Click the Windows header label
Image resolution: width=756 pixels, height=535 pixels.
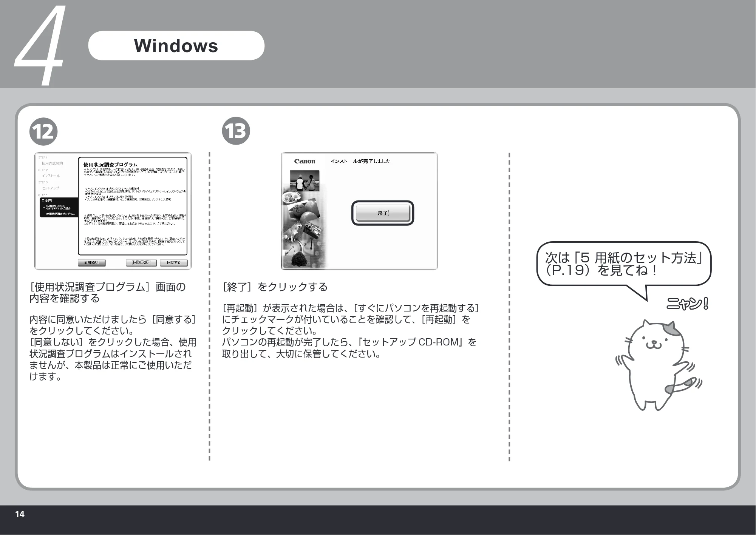[176, 46]
